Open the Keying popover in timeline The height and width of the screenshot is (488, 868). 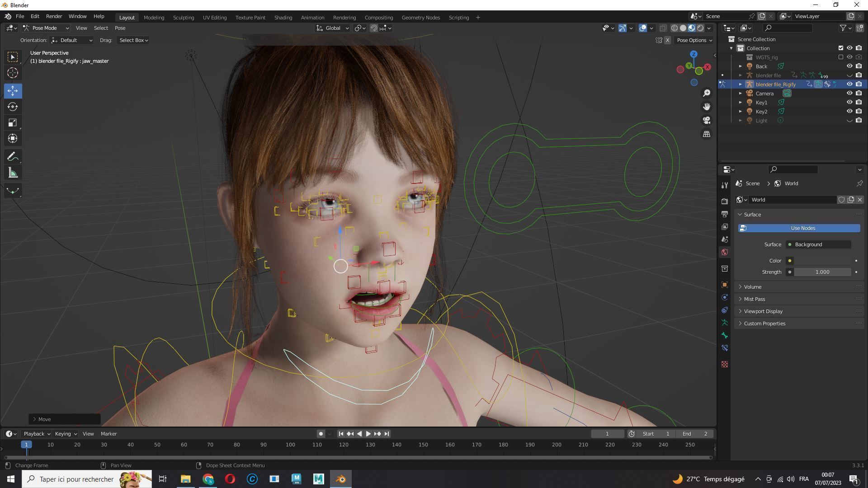click(x=66, y=434)
